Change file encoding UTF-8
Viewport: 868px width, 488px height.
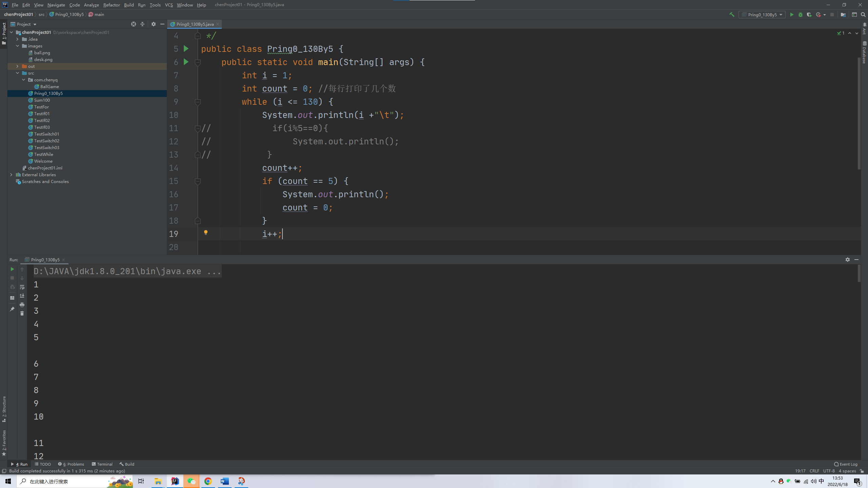tap(829, 471)
